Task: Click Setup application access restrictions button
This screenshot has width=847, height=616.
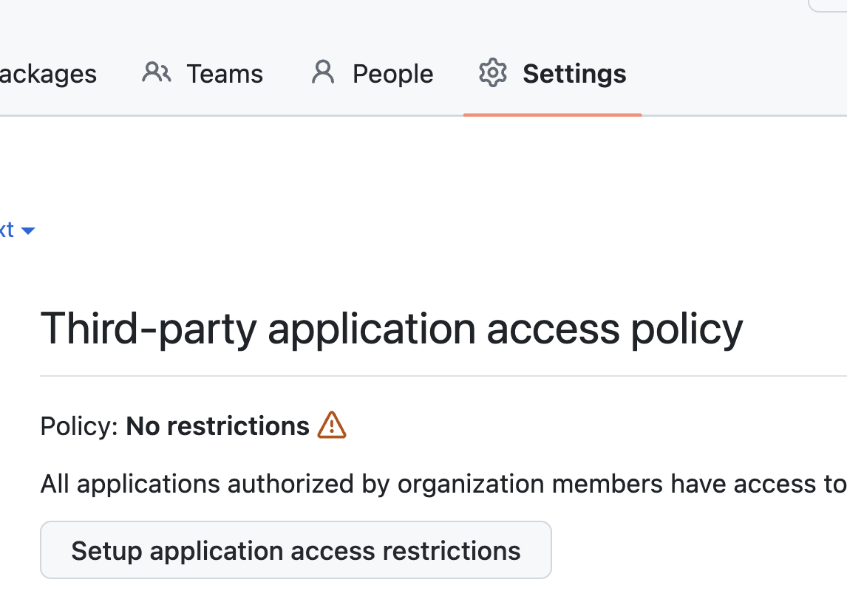Action: click(x=296, y=550)
